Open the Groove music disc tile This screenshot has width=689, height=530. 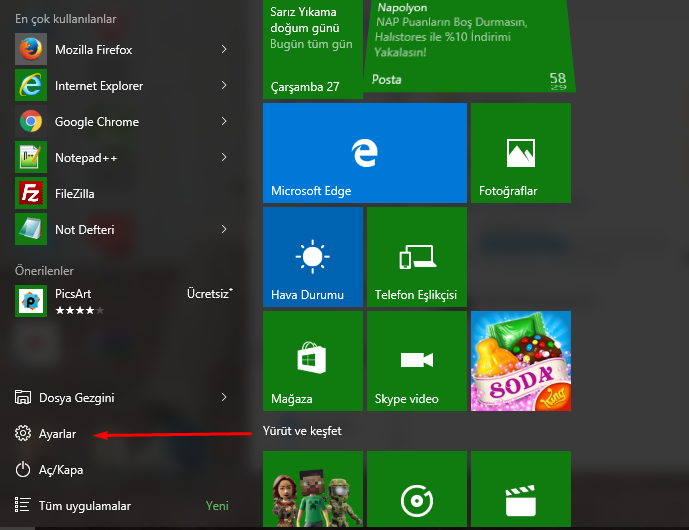(x=417, y=489)
